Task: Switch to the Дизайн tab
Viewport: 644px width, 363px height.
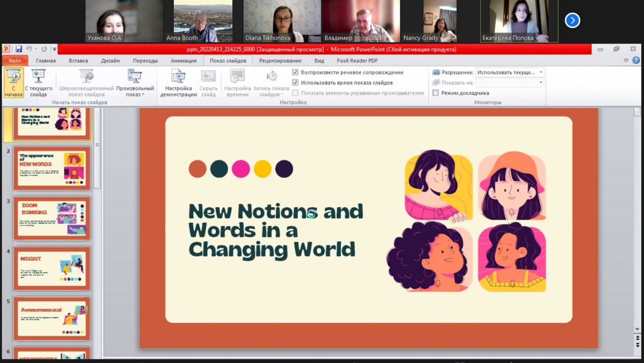Action: tap(111, 61)
